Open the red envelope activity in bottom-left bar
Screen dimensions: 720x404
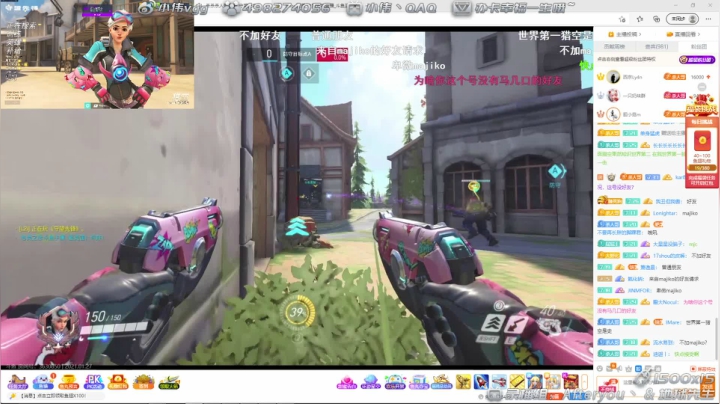(118, 382)
